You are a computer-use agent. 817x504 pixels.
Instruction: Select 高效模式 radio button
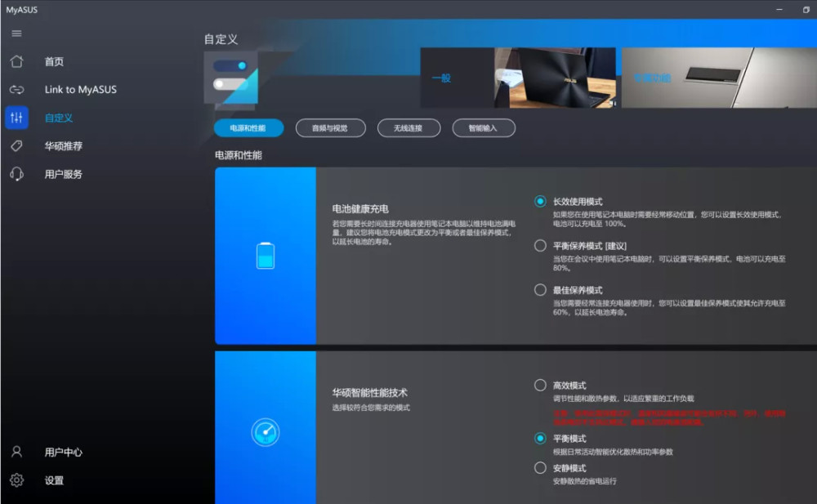click(x=540, y=386)
